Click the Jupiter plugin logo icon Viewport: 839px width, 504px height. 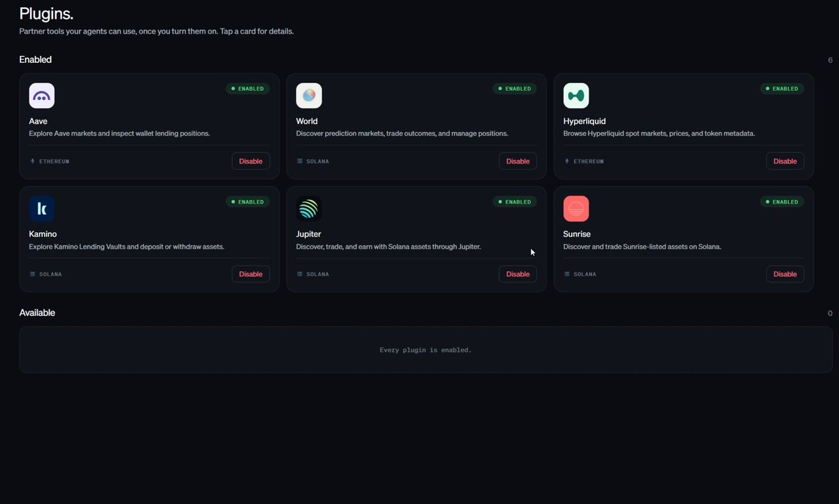click(x=309, y=209)
